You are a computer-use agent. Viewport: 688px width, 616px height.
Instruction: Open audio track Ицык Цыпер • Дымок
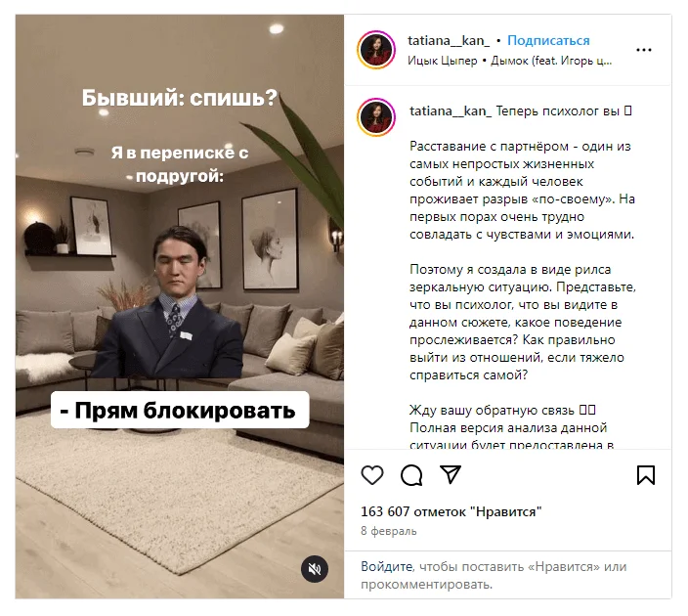509,61
